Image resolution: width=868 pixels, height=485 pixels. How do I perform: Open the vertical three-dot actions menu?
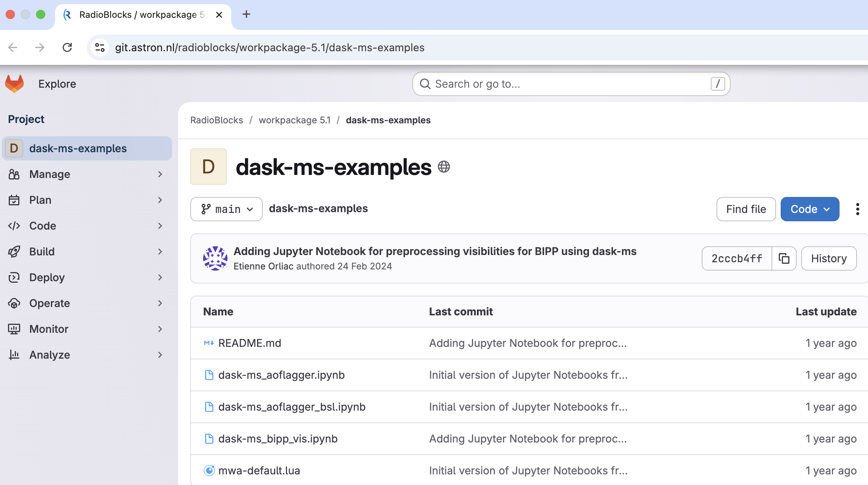857,209
